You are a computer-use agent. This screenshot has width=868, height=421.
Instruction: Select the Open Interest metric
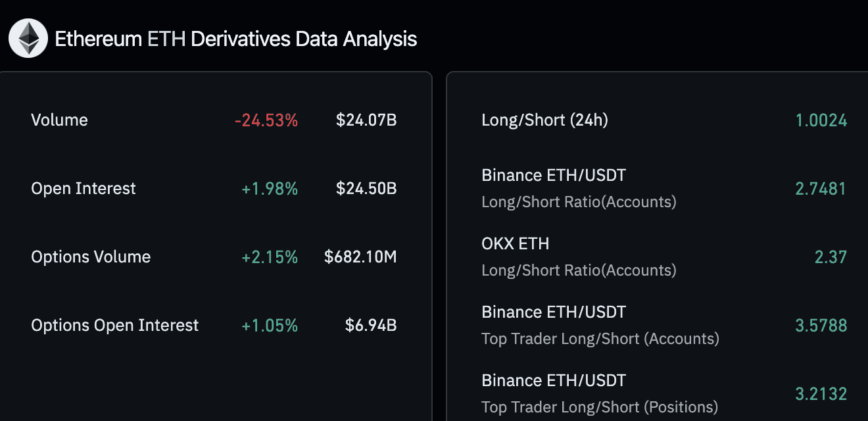click(x=83, y=188)
